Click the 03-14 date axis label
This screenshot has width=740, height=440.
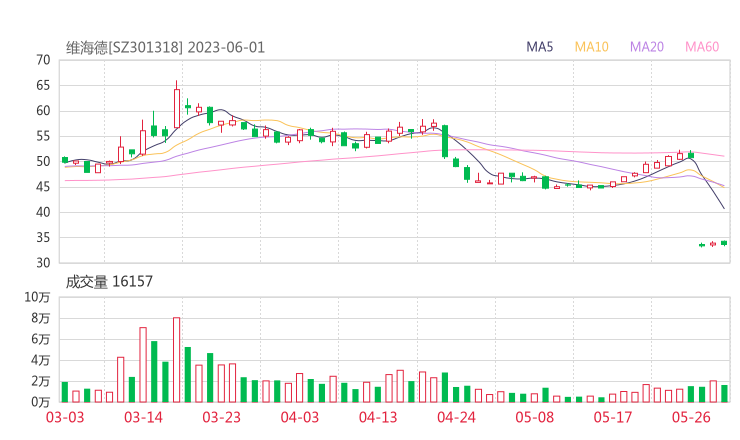[143, 417]
